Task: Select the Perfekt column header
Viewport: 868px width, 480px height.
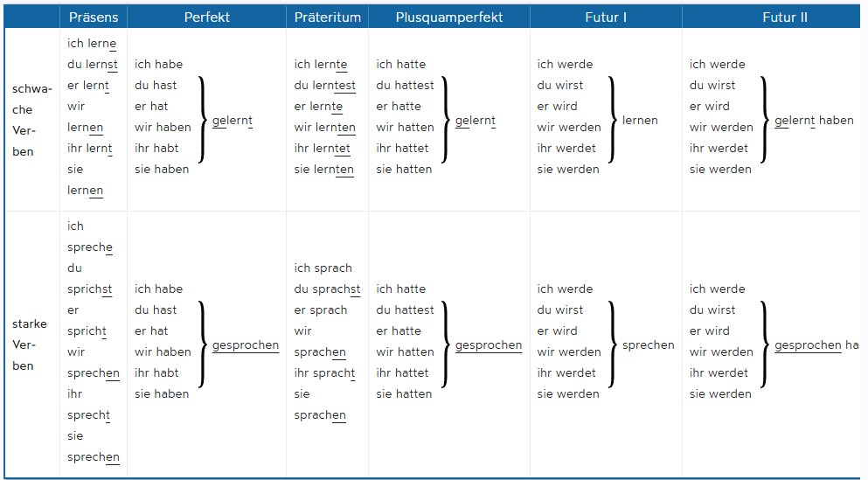Action: click(207, 17)
